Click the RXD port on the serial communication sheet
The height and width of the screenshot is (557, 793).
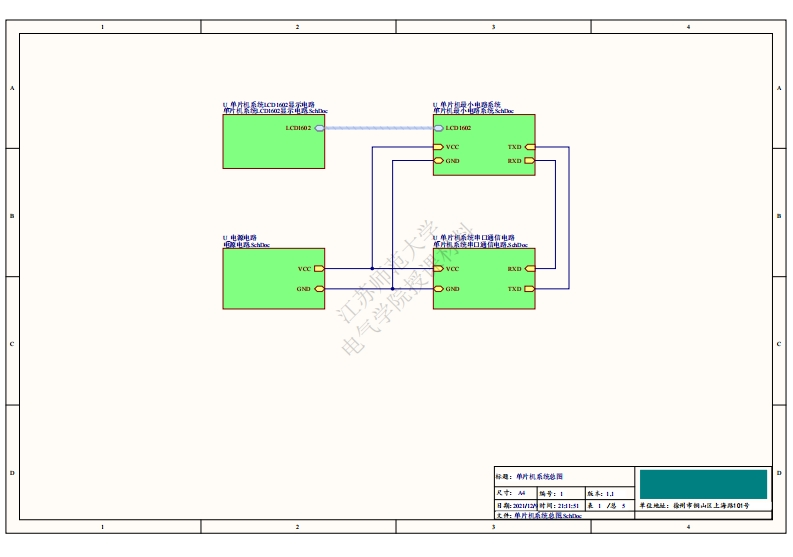(x=530, y=269)
